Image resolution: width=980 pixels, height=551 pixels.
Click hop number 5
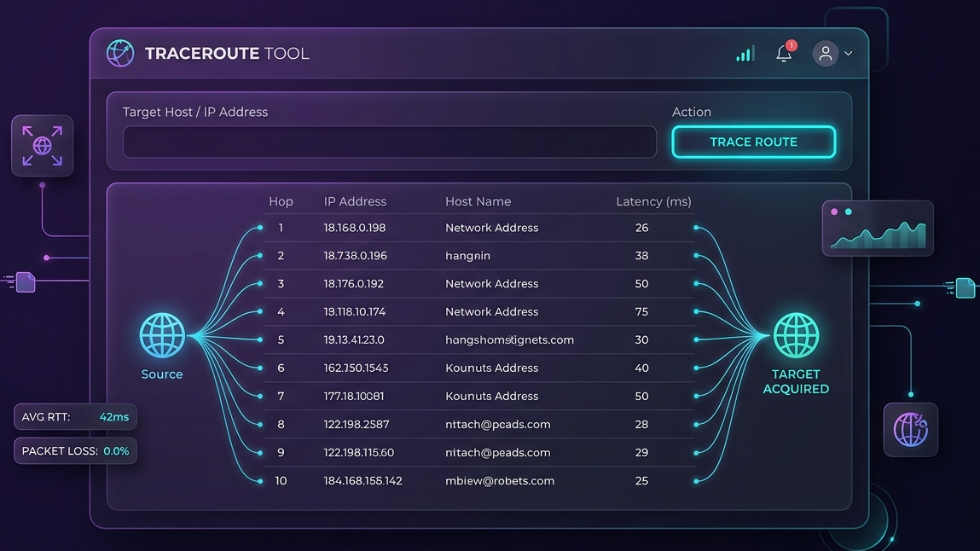281,339
